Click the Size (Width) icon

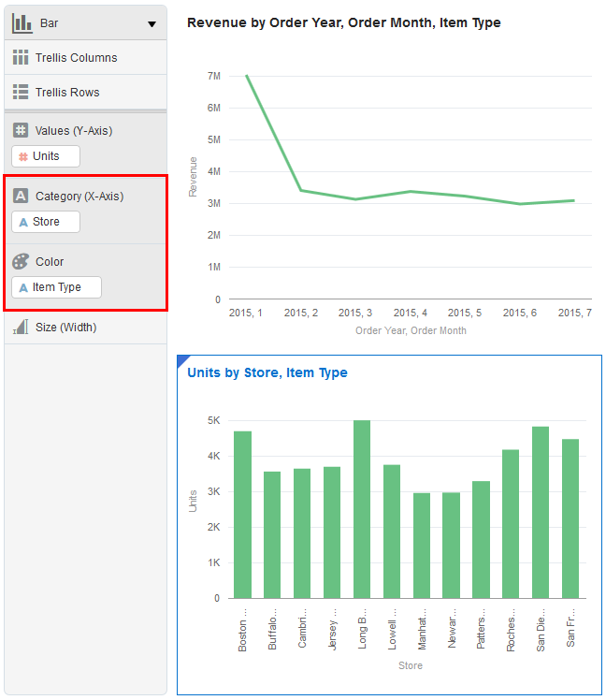21,327
